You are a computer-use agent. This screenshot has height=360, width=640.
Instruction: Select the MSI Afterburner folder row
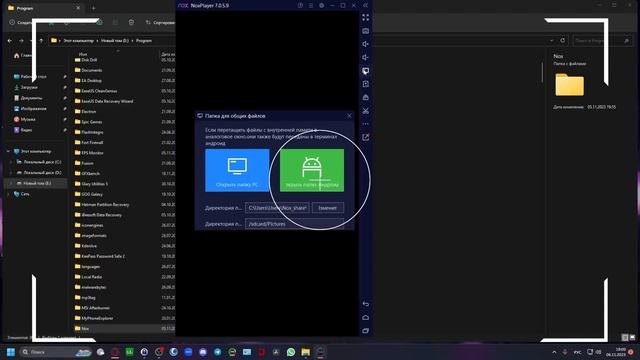click(x=124, y=308)
